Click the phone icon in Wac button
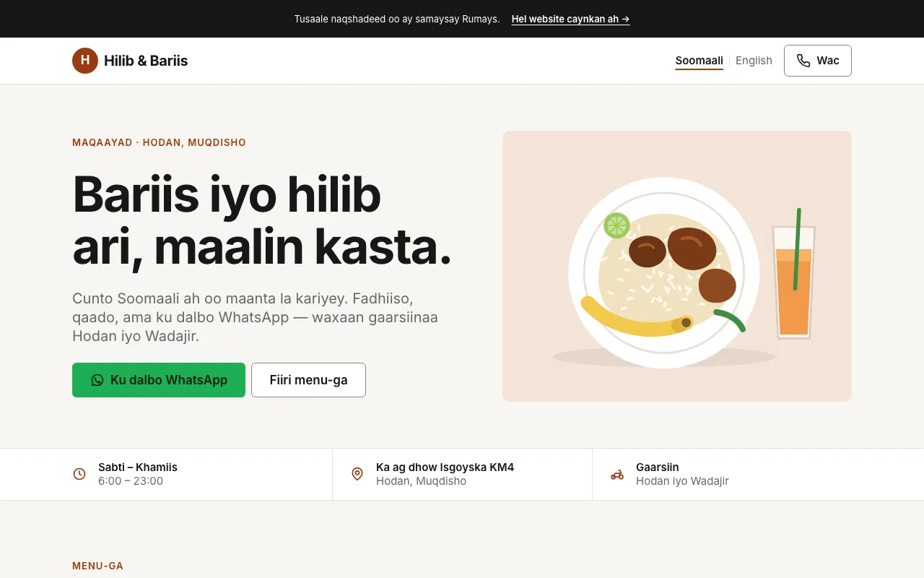The width and height of the screenshot is (924, 578). [x=803, y=61]
